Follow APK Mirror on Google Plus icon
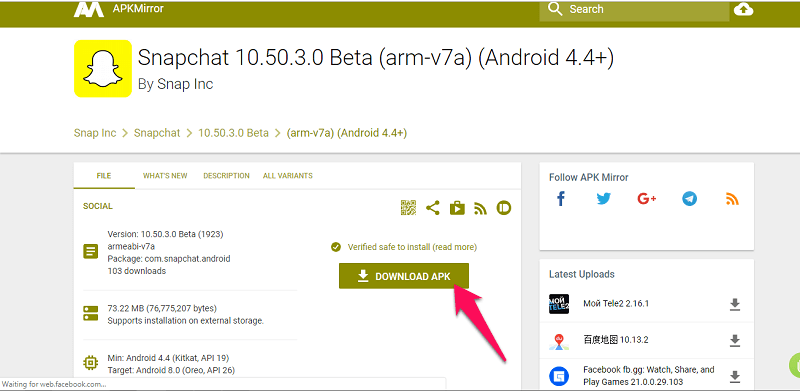 coord(646,199)
